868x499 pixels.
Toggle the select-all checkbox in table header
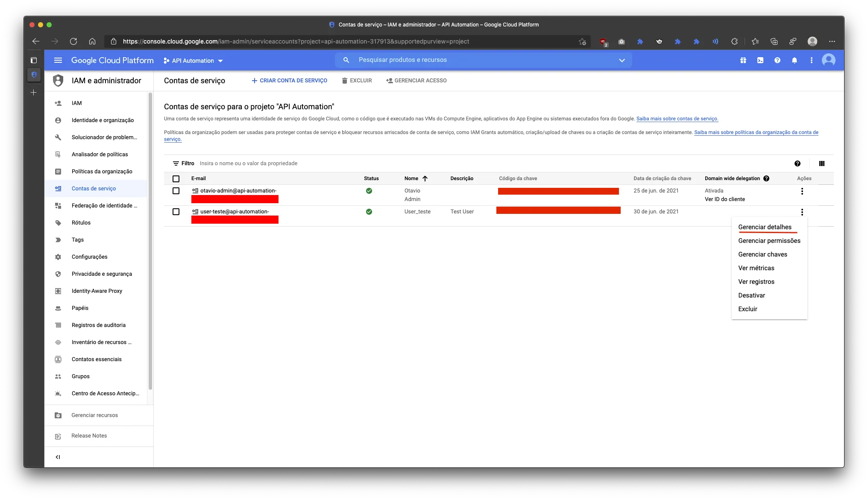pos(176,178)
